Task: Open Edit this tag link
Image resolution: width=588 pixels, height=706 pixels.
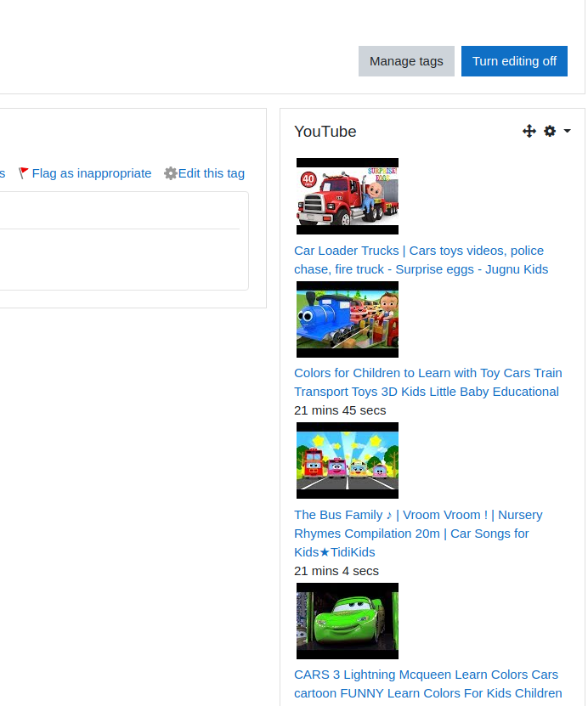Action: point(212,173)
